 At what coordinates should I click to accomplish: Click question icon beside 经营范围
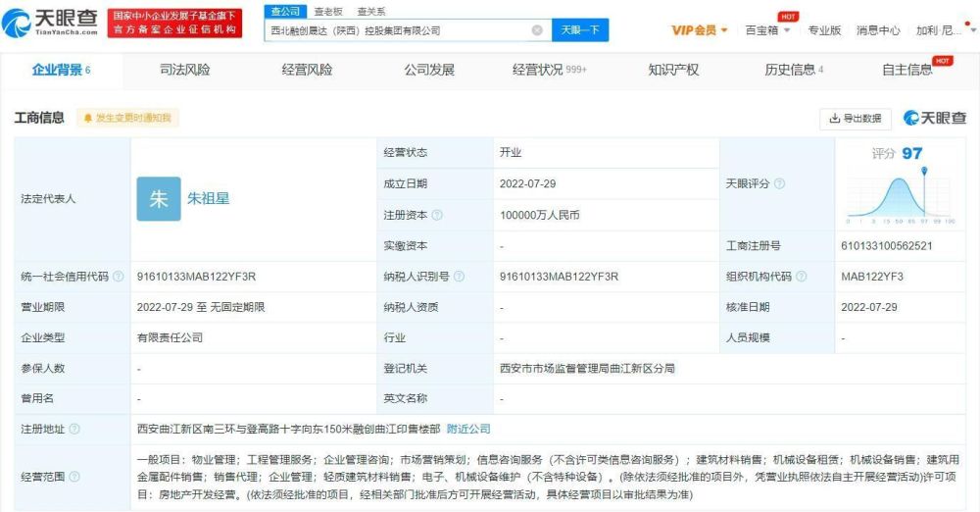pos(74,477)
